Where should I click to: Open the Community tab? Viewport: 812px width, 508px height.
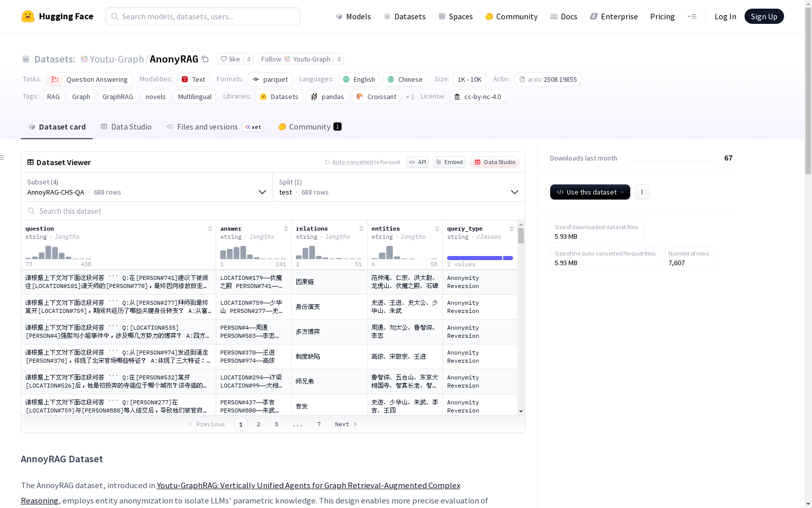(310, 127)
